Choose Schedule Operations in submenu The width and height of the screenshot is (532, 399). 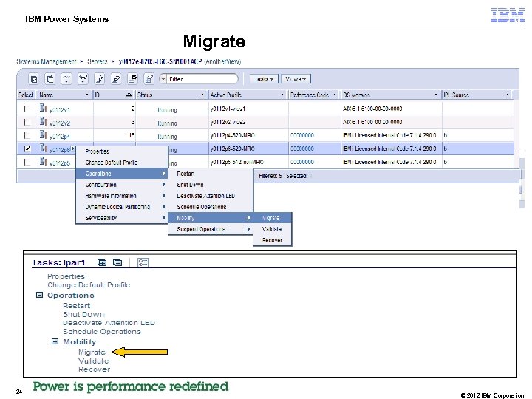pyautogui.click(x=211, y=207)
